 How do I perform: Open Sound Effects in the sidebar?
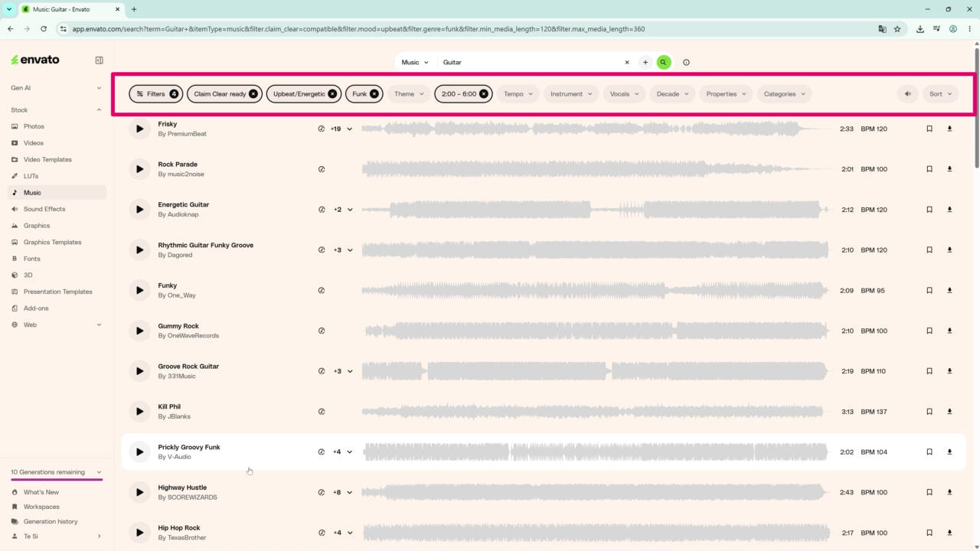pos(44,209)
